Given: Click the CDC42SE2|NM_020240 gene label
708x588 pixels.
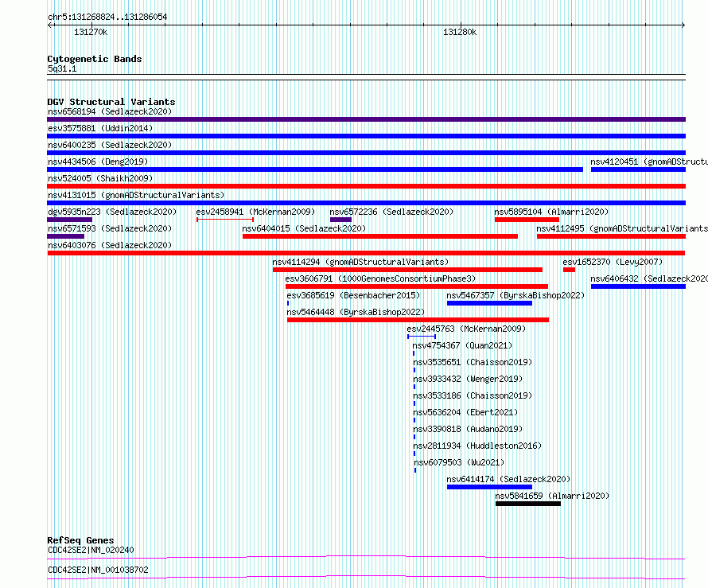Looking at the screenshot, I should (91, 550).
